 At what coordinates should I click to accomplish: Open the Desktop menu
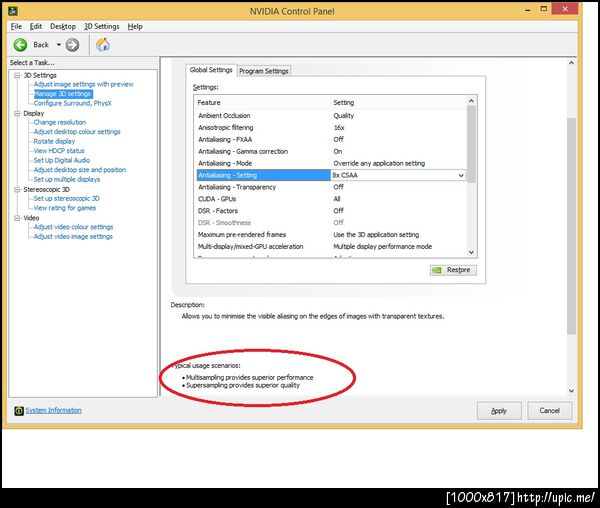63,26
